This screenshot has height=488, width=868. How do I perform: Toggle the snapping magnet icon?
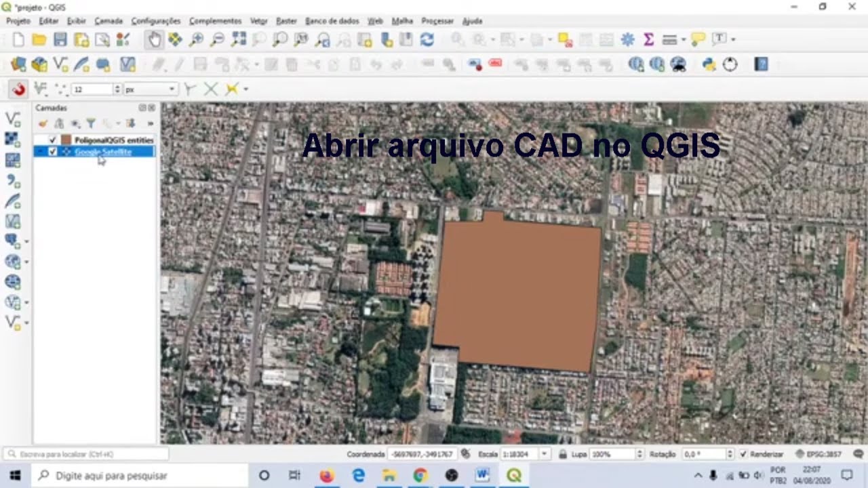18,89
